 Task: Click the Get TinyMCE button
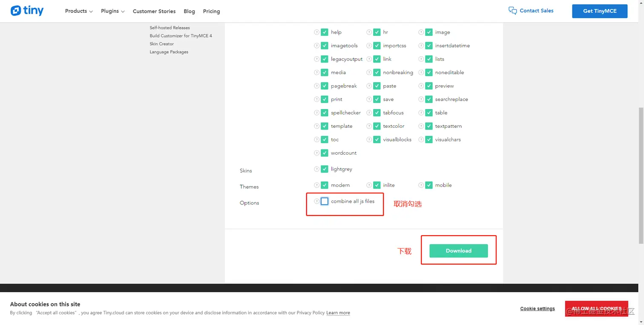click(600, 11)
